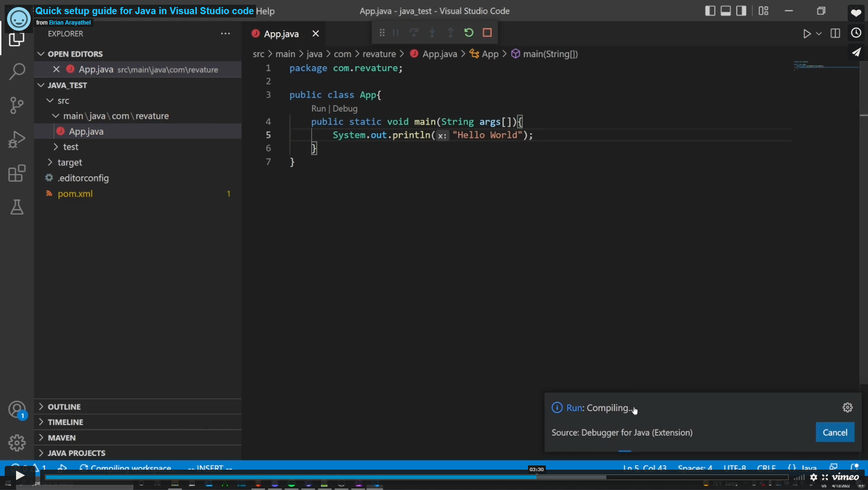Viewport: 868px width, 490px height.
Task: Open the Run dropdown arrow beside play
Action: coord(819,34)
